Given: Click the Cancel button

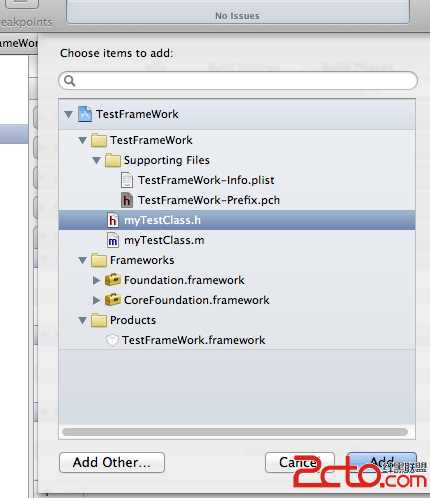Looking at the screenshot, I should click(300, 462).
